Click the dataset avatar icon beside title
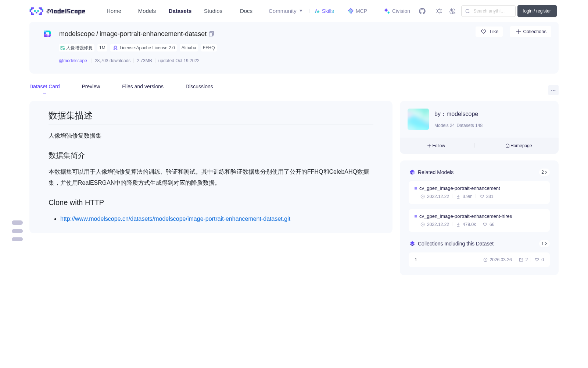 [47, 34]
